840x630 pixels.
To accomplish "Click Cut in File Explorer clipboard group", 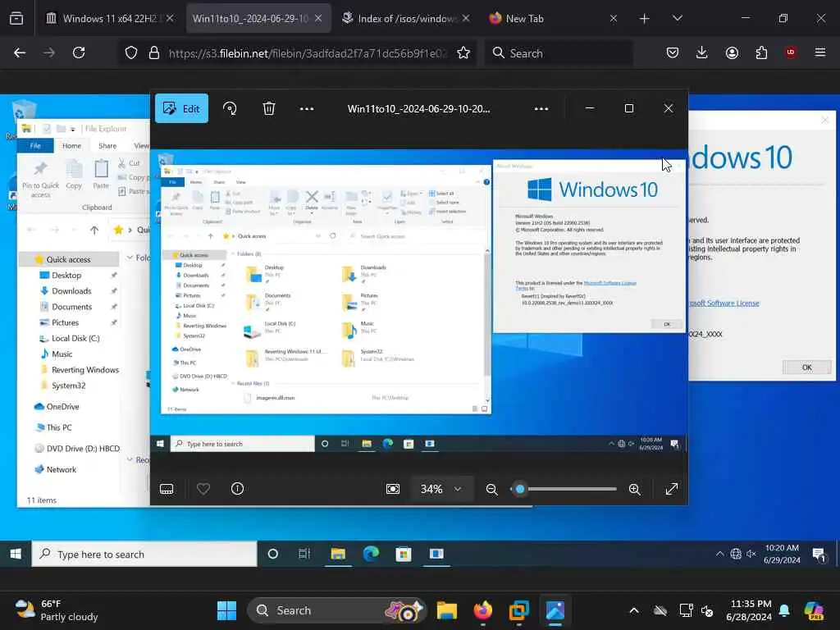I will 129,163.
